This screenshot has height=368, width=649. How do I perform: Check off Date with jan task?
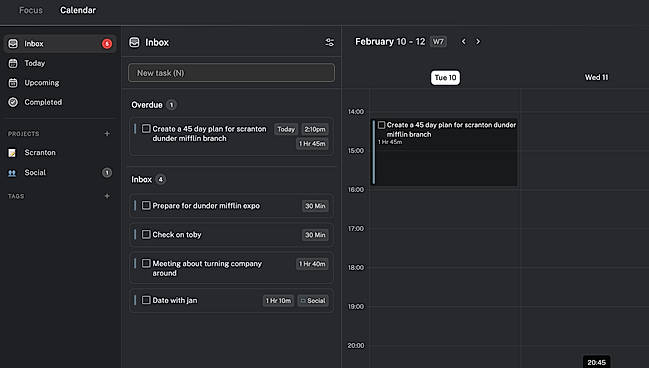(x=146, y=300)
